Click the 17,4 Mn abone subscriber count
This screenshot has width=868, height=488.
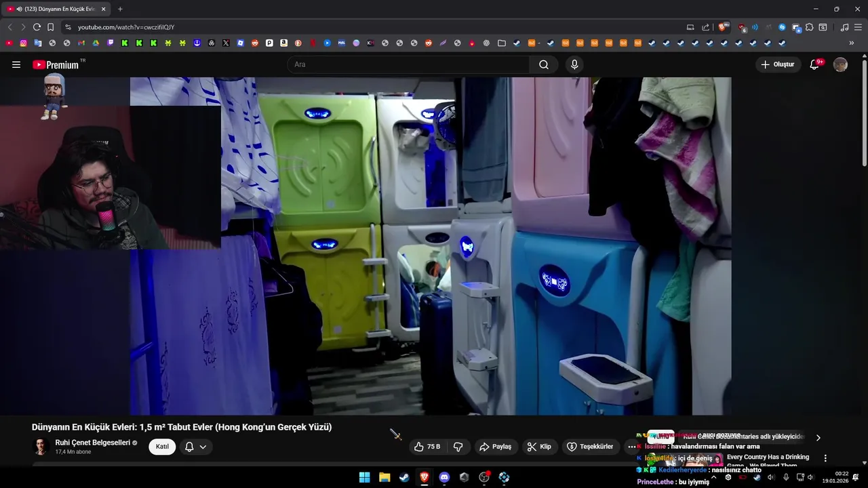[73, 452]
